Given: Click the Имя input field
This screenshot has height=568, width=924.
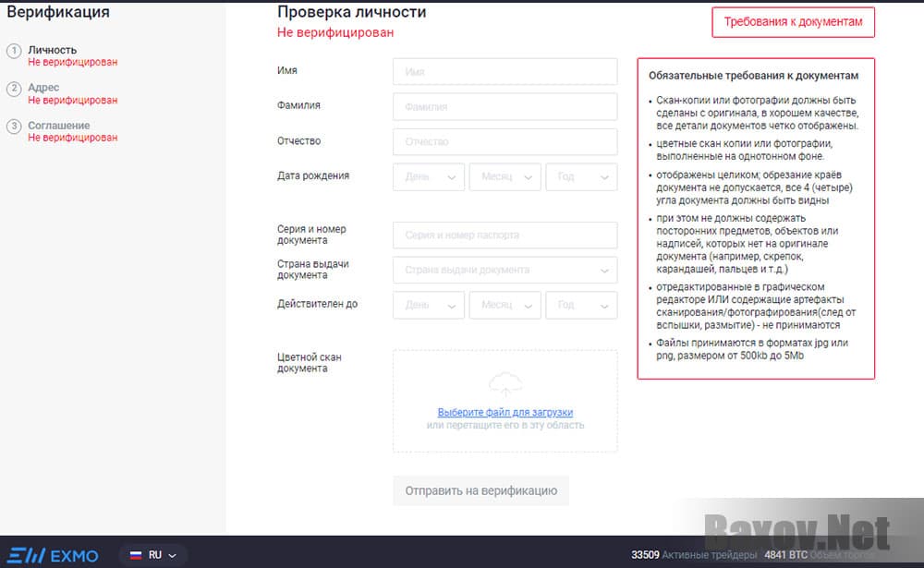Looking at the screenshot, I should 505,71.
